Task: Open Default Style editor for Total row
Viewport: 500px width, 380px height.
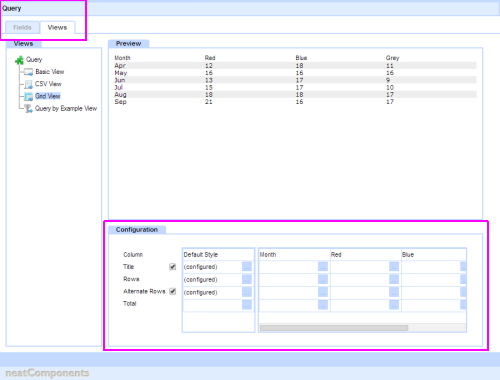Action: 247,305
